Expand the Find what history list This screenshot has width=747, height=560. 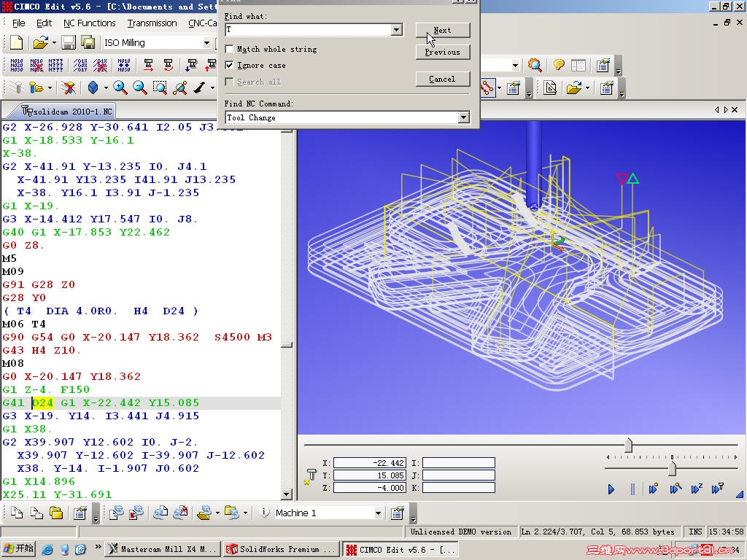[x=397, y=30]
